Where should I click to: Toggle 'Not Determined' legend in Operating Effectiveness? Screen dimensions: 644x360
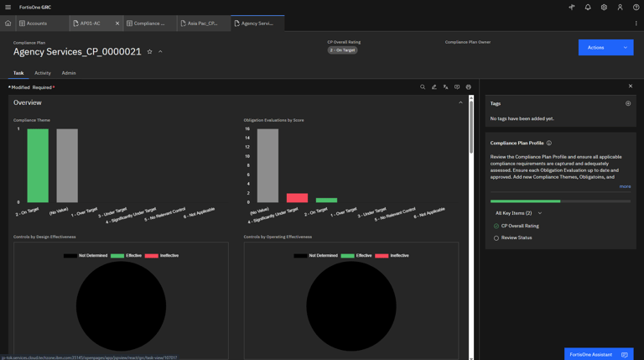pyautogui.click(x=315, y=256)
